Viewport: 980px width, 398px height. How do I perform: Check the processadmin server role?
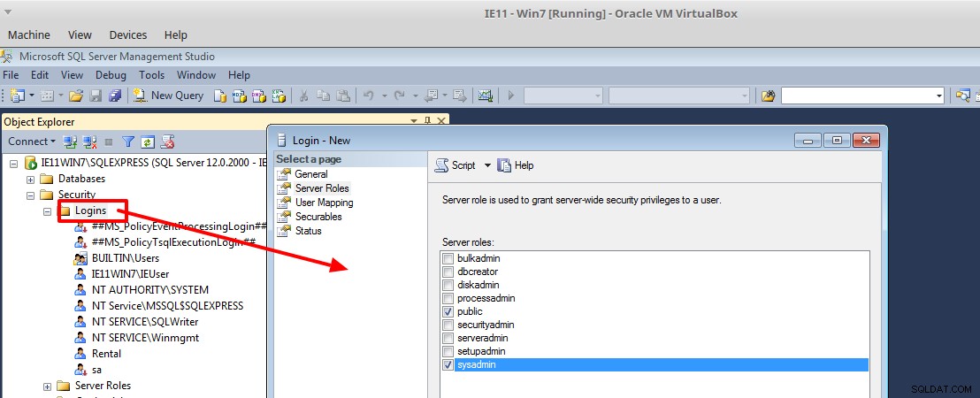click(448, 298)
